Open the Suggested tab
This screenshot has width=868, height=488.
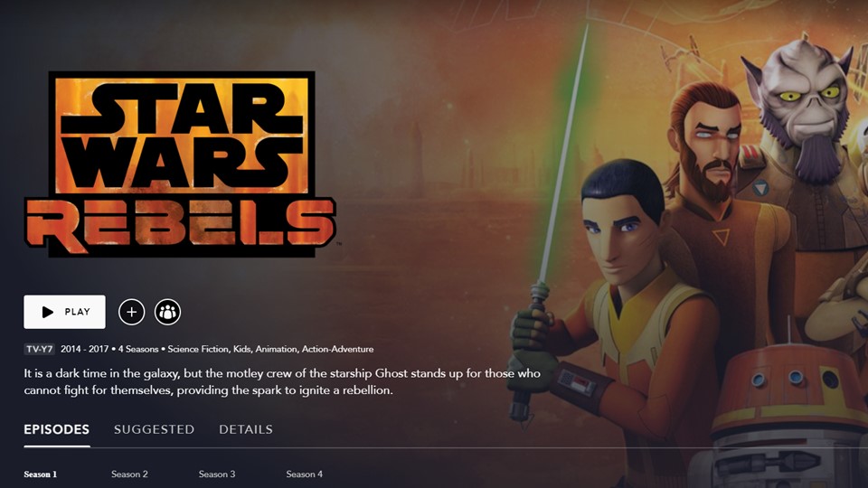click(x=154, y=429)
